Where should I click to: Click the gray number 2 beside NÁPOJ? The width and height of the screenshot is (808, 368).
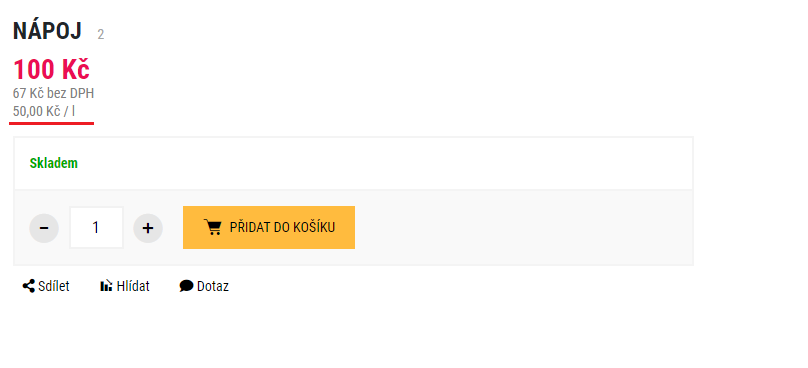(100, 35)
